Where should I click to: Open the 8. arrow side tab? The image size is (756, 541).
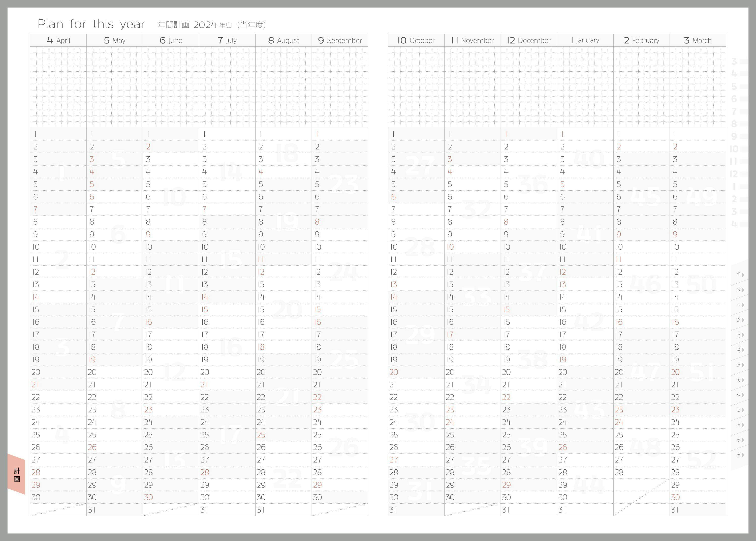coord(739,380)
